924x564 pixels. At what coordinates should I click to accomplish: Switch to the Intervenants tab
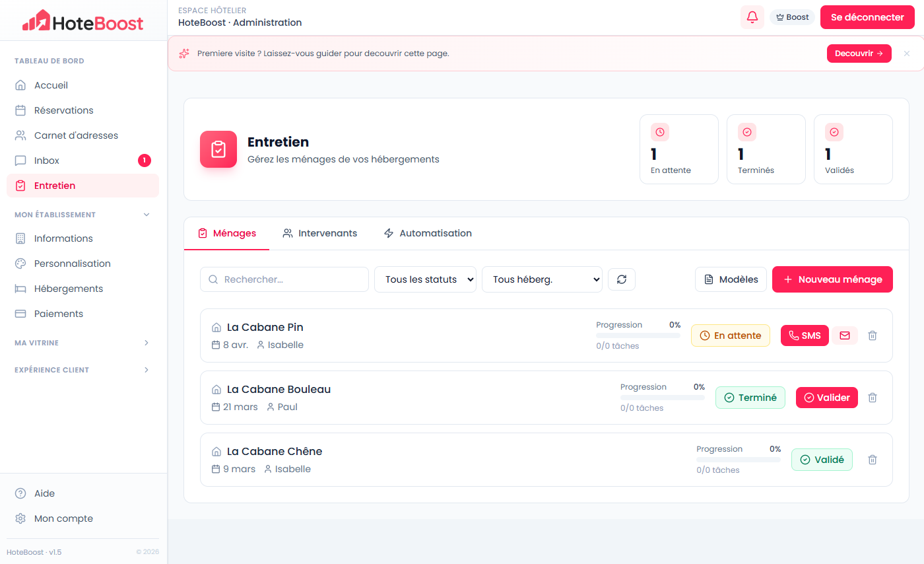point(320,233)
